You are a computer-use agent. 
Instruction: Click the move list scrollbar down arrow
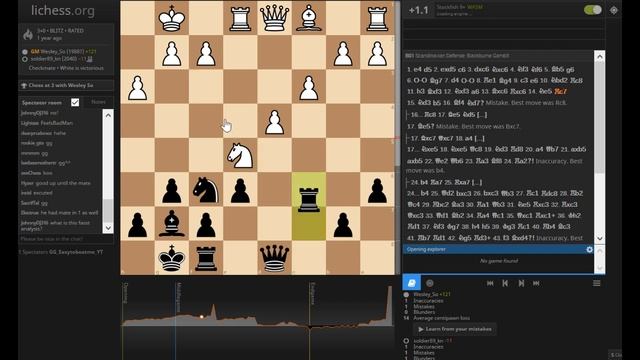[599, 238]
